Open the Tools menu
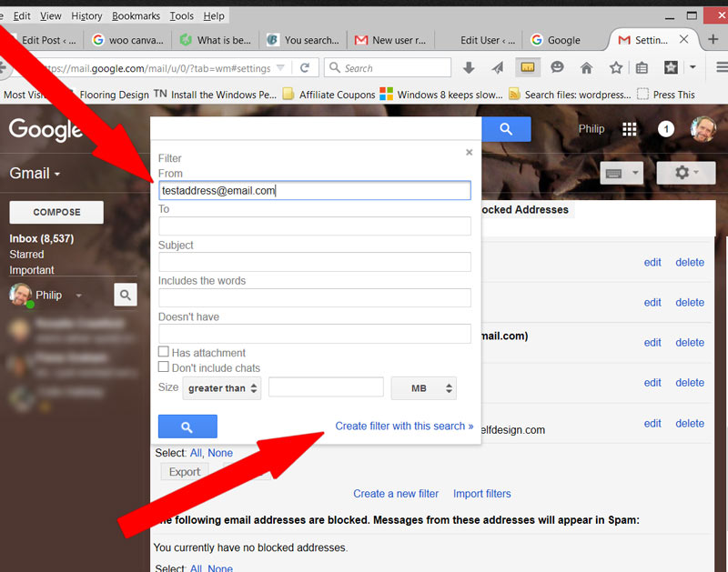The width and height of the screenshot is (728, 572). click(181, 15)
